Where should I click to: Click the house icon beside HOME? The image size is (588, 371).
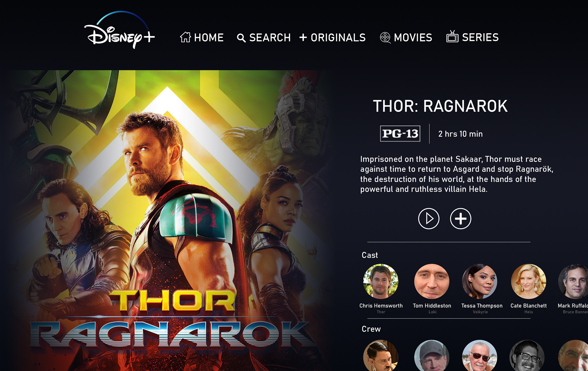tap(185, 37)
